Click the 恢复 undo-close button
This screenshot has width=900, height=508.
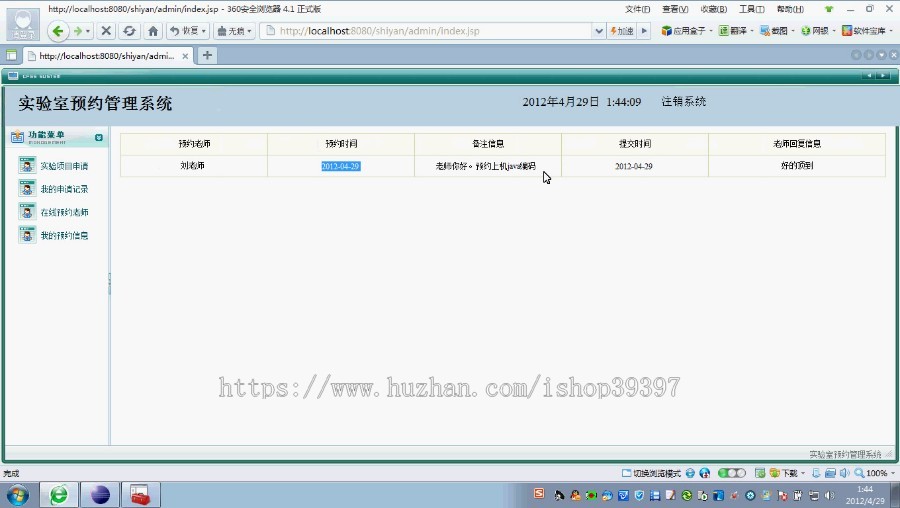coord(184,31)
